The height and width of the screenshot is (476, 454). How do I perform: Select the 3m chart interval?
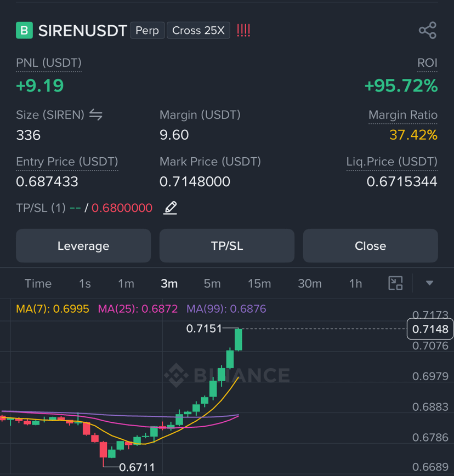169,284
